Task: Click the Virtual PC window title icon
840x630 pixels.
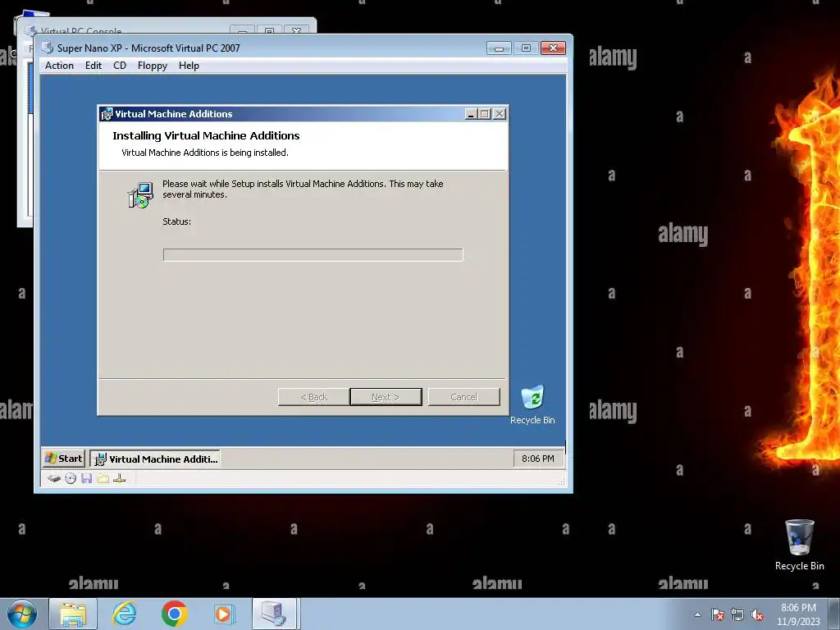Action: (x=48, y=48)
